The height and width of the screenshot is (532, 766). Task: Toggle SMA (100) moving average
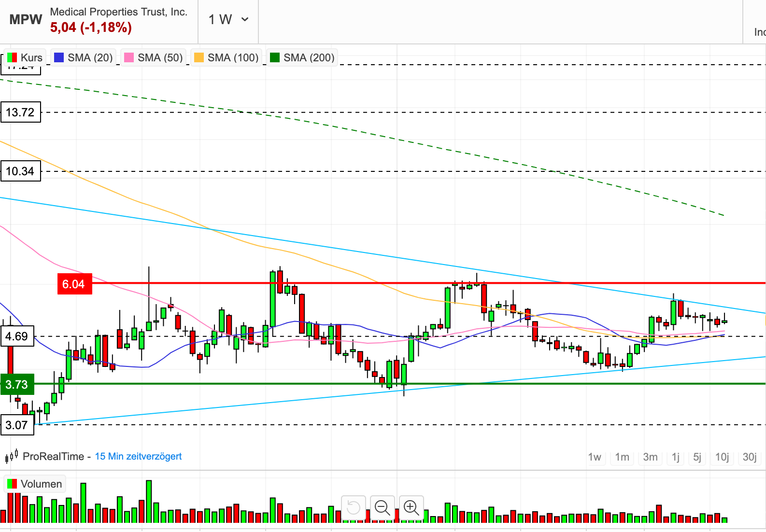(x=226, y=58)
